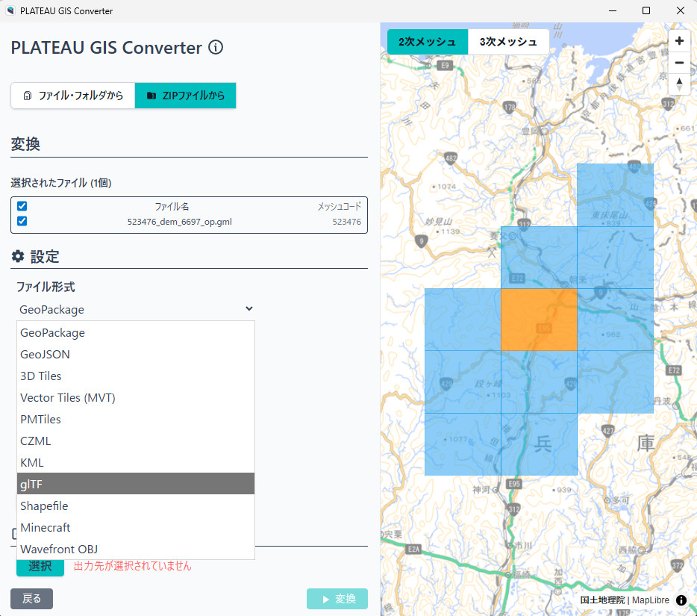Select 3D Tiles format option

[x=136, y=376]
